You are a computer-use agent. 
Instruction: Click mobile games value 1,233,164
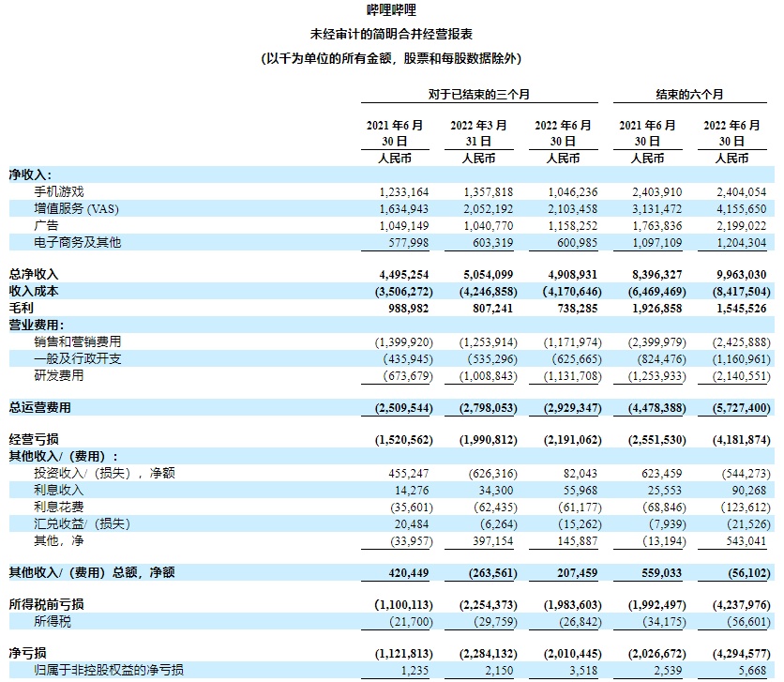404,192
